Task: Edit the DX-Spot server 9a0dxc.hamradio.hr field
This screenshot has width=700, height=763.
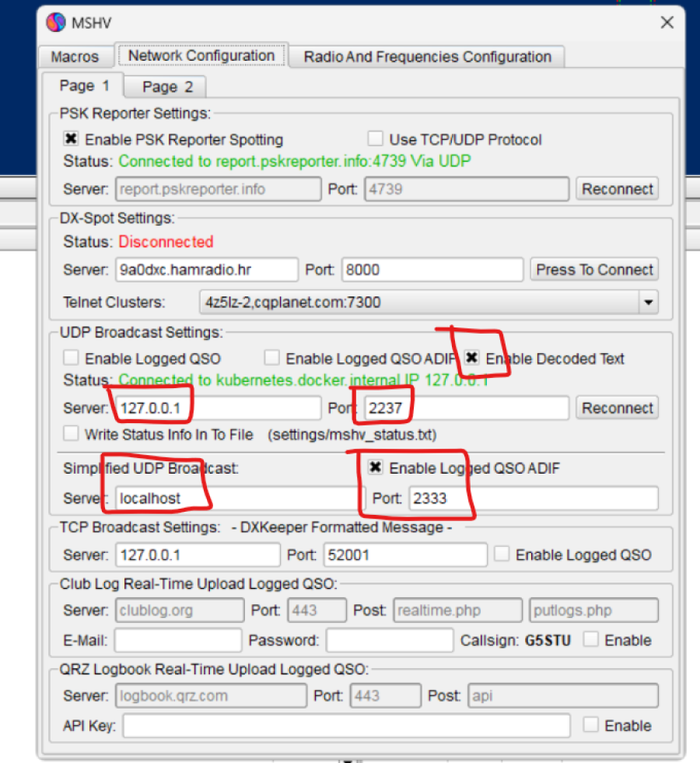Action: [207, 270]
